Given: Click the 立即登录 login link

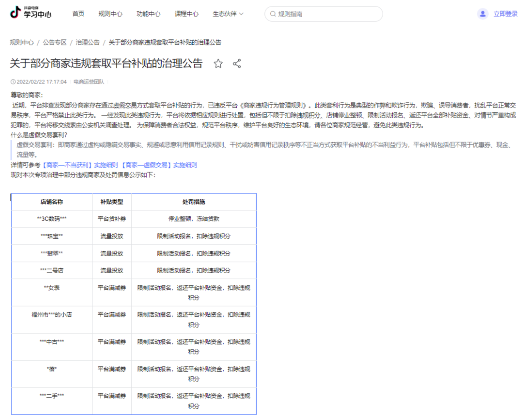Looking at the screenshot, I should click(505, 14).
